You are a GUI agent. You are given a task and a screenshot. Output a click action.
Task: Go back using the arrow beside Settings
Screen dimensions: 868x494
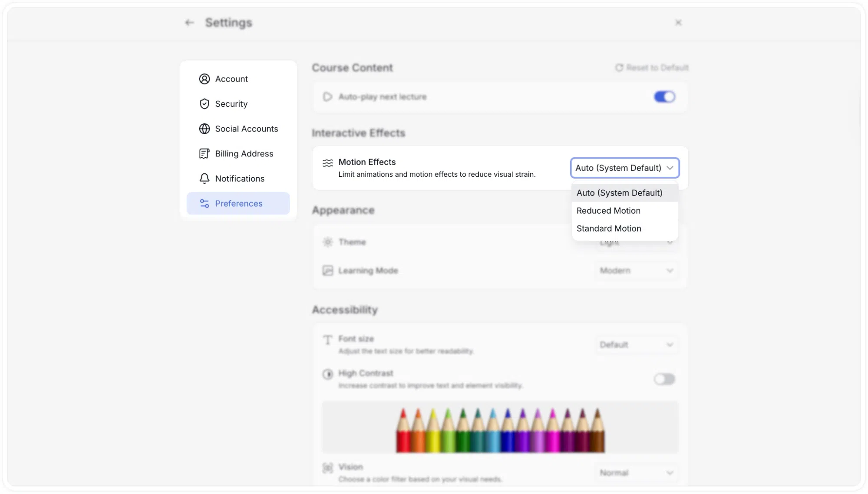(189, 23)
